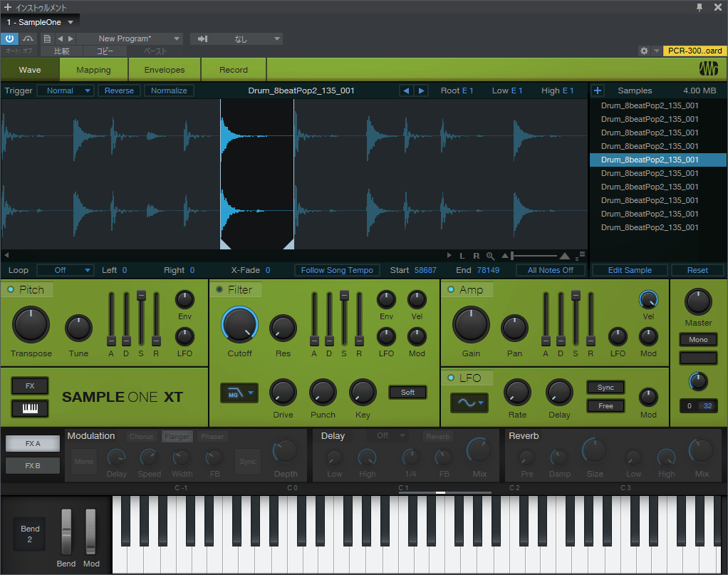
Task: Click the waveform zoom slider
Action: coord(534,256)
